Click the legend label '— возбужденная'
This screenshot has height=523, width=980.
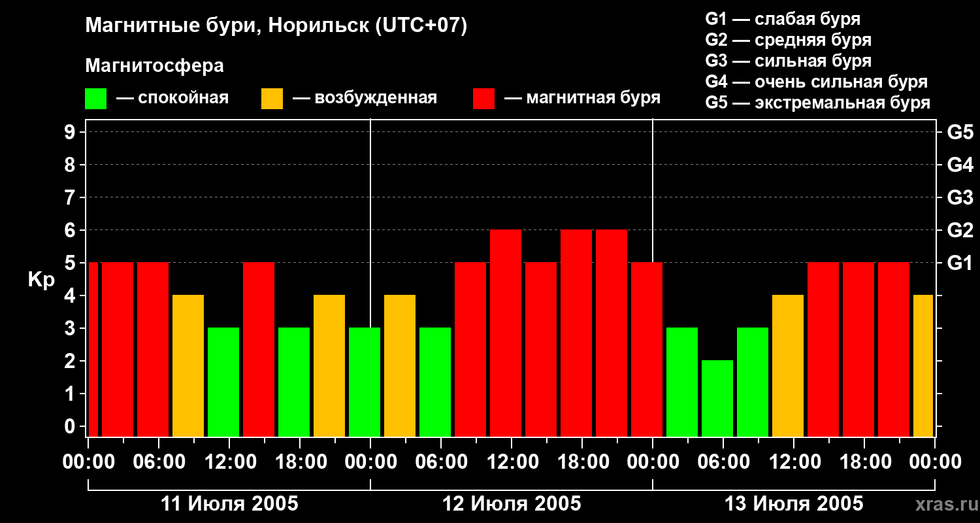pos(365,98)
